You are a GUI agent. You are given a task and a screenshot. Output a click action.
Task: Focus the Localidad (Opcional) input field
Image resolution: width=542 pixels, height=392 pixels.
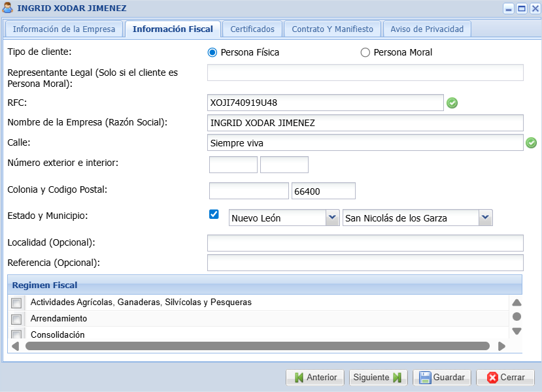tap(365, 243)
